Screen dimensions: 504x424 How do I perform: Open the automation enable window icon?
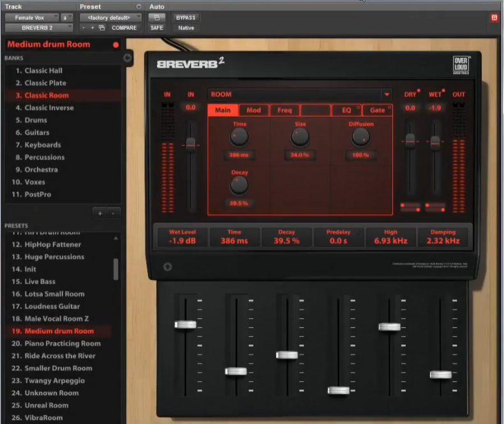coord(157,17)
